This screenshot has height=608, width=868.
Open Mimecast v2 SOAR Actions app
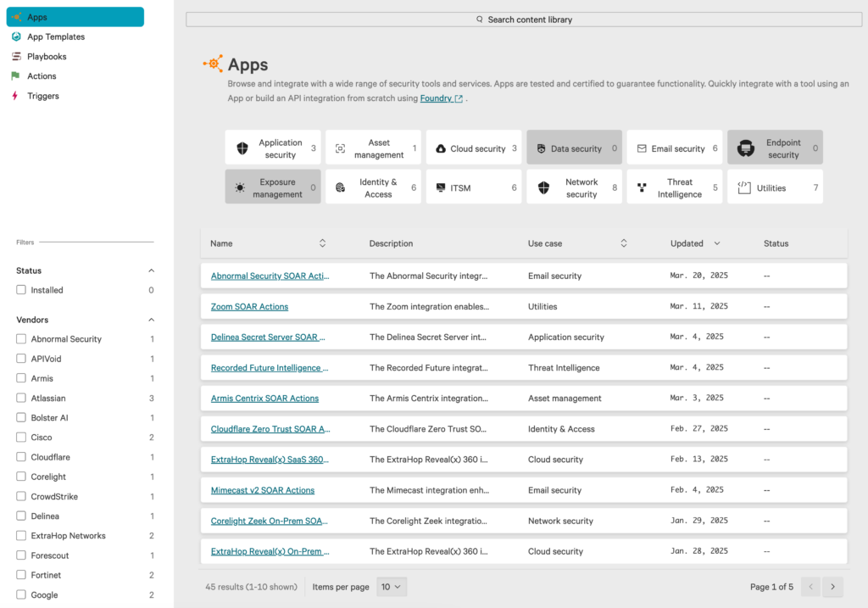point(263,490)
